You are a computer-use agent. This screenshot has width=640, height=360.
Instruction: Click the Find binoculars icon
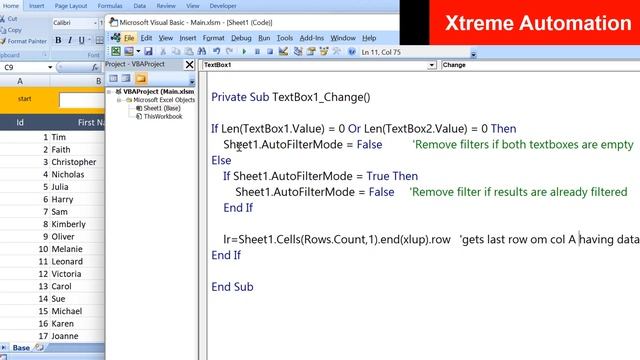[202, 51]
